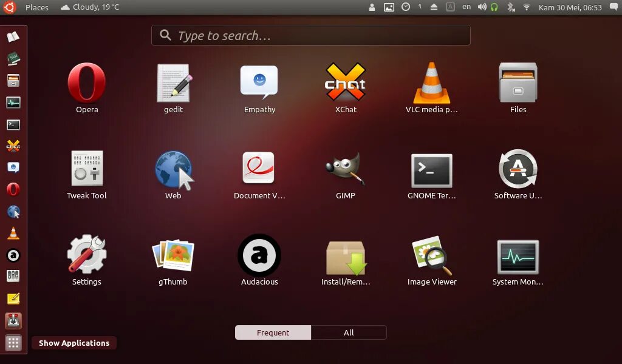The height and width of the screenshot is (364, 622).
Task: Open the Bluetooth indicator
Action: point(511,7)
